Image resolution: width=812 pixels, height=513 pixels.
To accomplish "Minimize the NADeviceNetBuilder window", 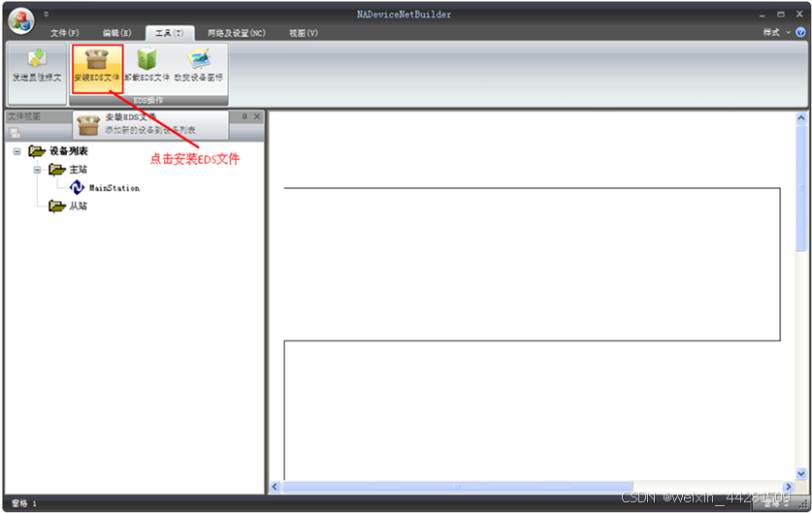I will (x=762, y=15).
